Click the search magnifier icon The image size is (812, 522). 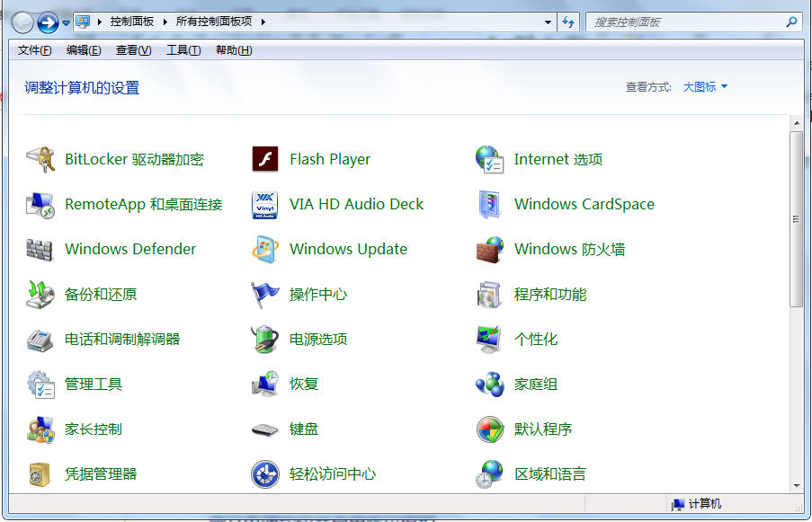791,22
